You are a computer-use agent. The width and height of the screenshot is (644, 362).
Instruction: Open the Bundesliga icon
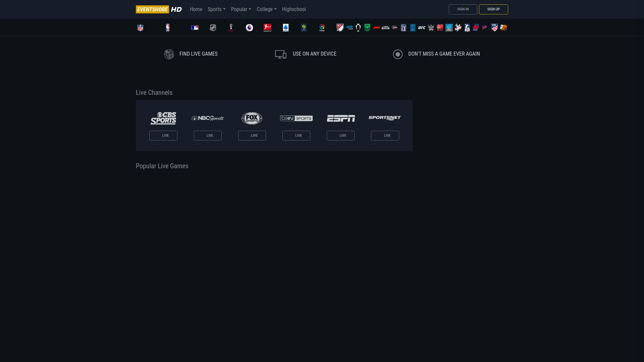point(267,27)
